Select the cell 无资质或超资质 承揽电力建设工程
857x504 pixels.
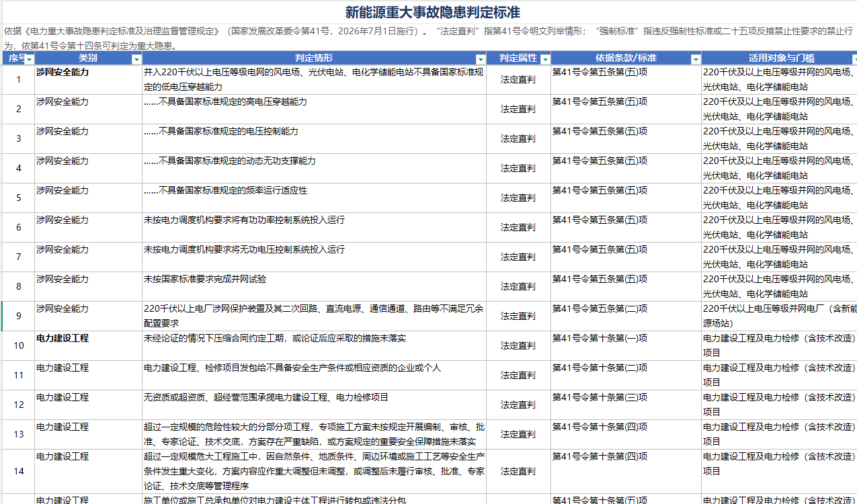click(314, 405)
